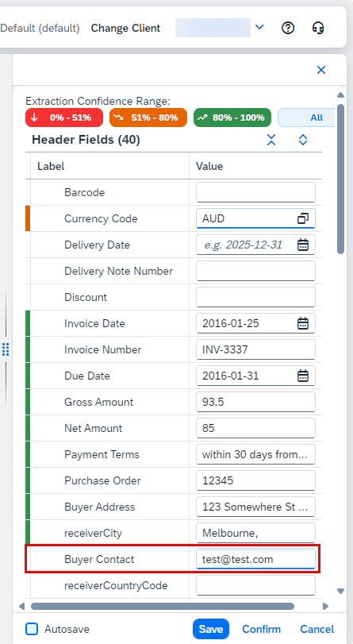Enable the Autosave checkbox
The height and width of the screenshot is (644, 353).
pyautogui.click(x=32, y=629)
